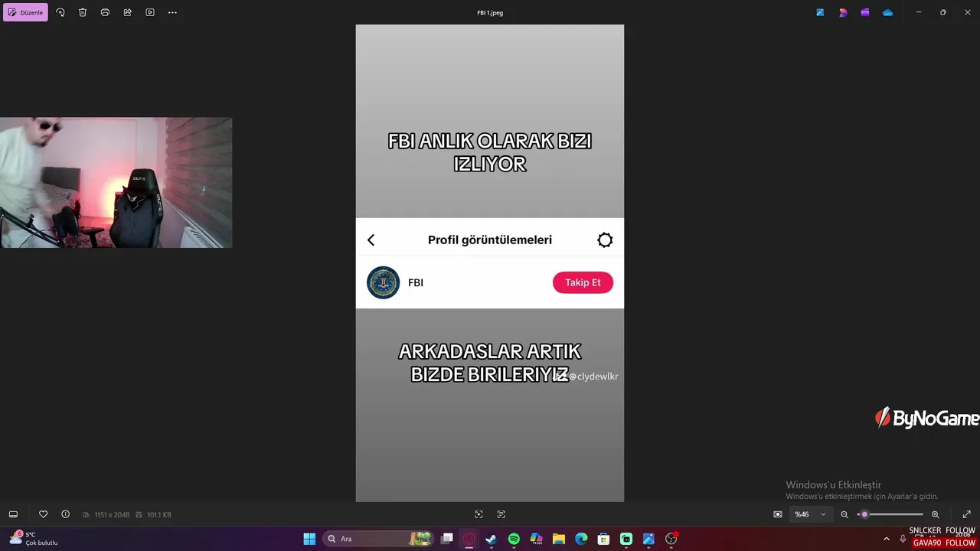
Task: Click the visual search icon in bottom bar
Action: [479, 514]
